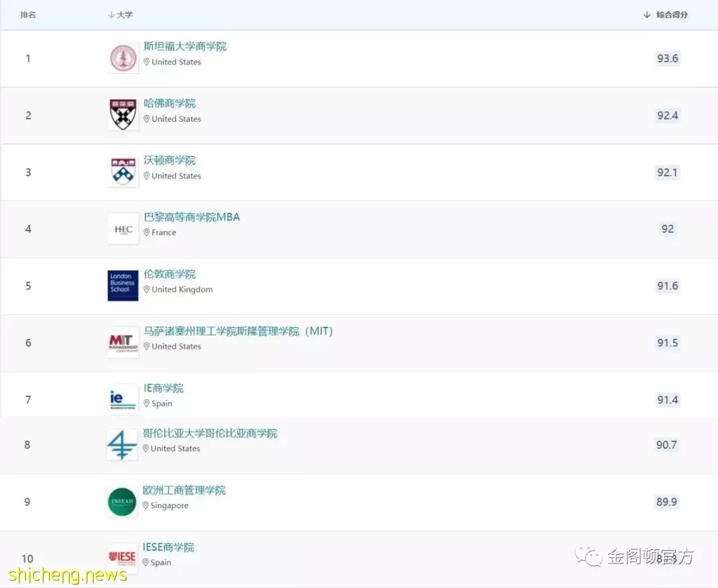Sort by the 大学 column arrow
Viewport: 718px width, 588px height.
(x=111, y=15)
